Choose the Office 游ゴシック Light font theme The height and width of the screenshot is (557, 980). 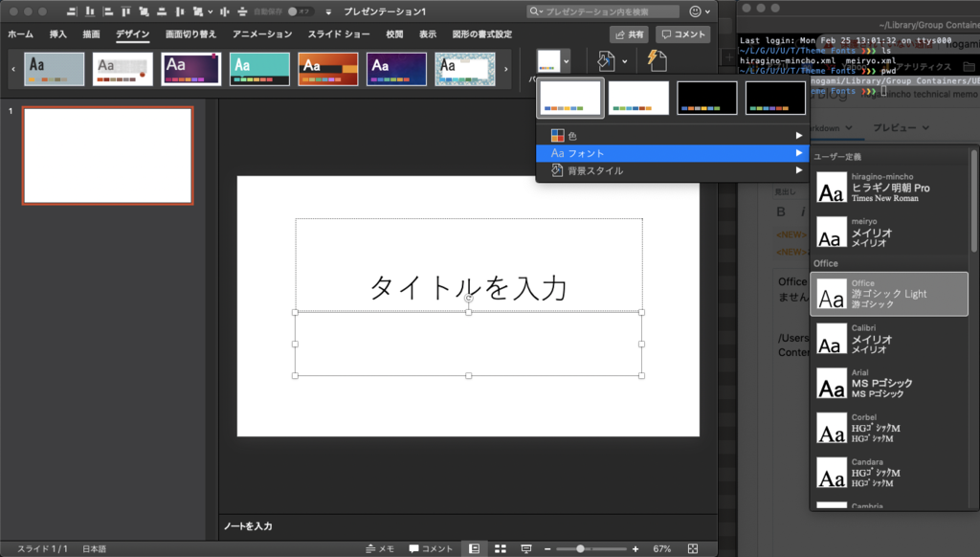click(889, 294)
